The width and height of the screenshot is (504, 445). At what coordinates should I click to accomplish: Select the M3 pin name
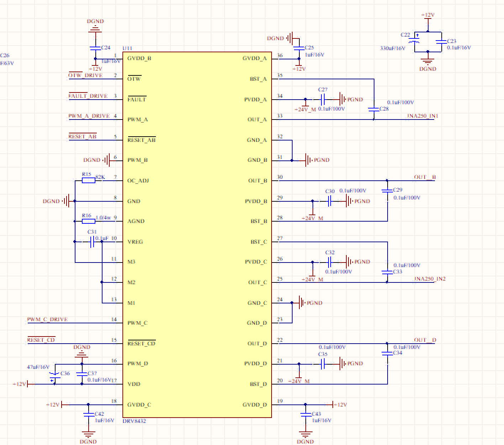131,262
